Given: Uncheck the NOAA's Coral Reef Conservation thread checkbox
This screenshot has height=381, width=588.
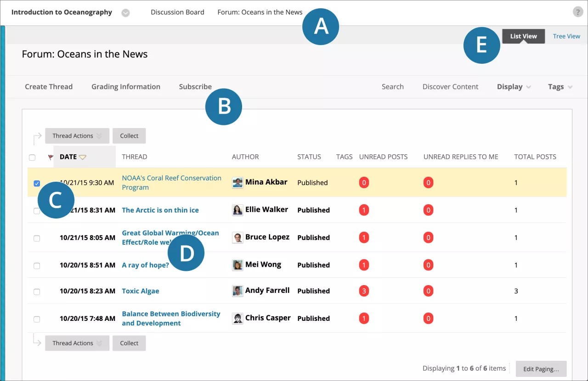Looking at the screenshot, I should tap(37, 183).
